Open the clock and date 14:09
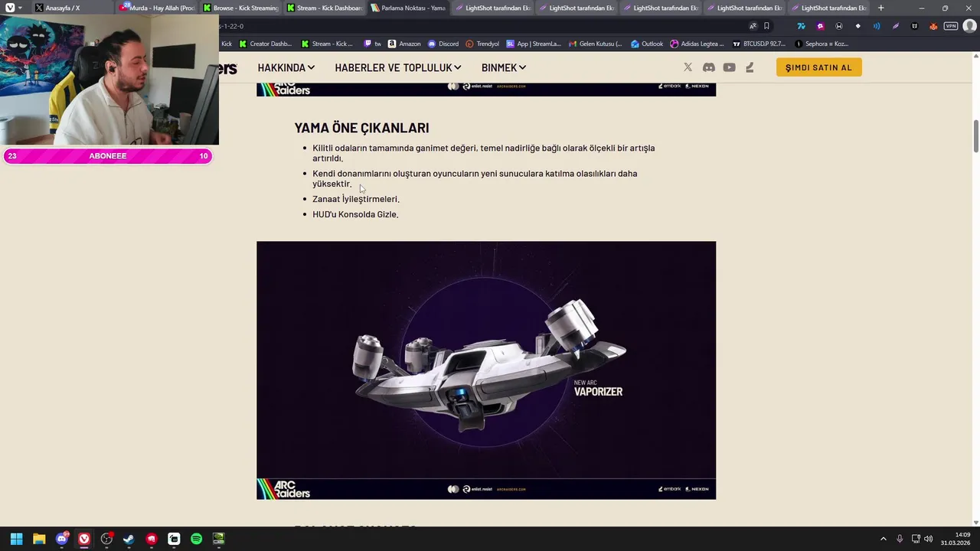This screenshot has height=551, width=980. tap(955, 539)
